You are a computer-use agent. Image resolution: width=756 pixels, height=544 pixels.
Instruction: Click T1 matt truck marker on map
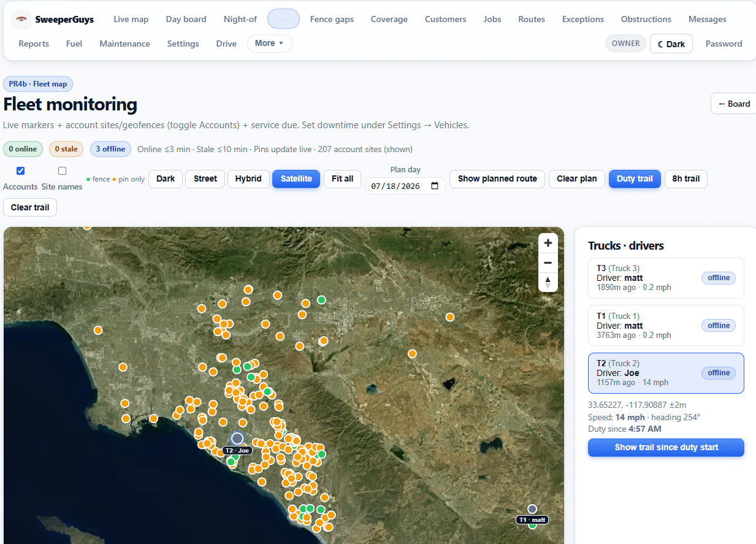(532, 509)
